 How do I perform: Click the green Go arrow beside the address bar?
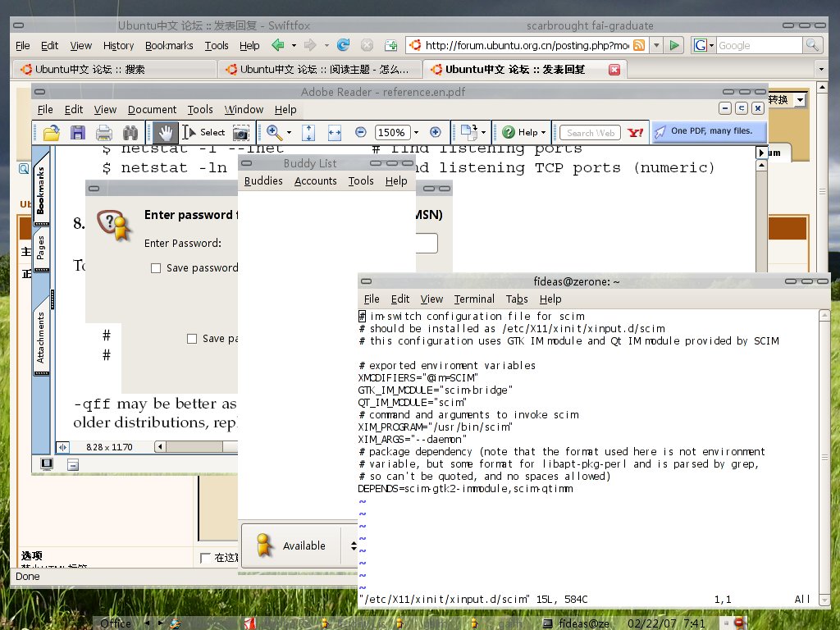pyautogui.click(x=674, y=46)
